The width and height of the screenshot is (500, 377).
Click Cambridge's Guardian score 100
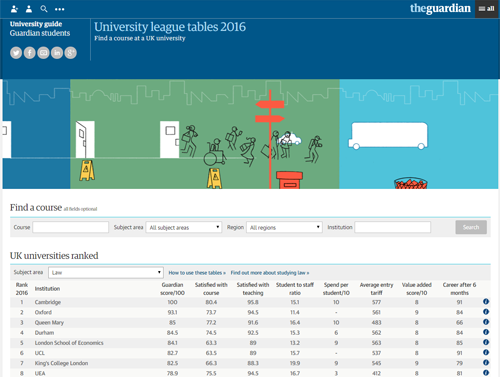[172, 302]
